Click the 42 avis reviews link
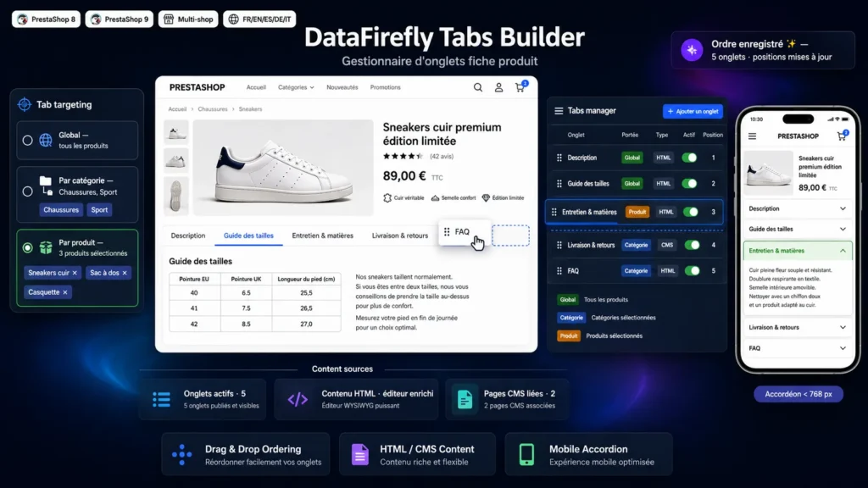The height and width of the screenshot is (488, 868). click(x=442, y=157)
